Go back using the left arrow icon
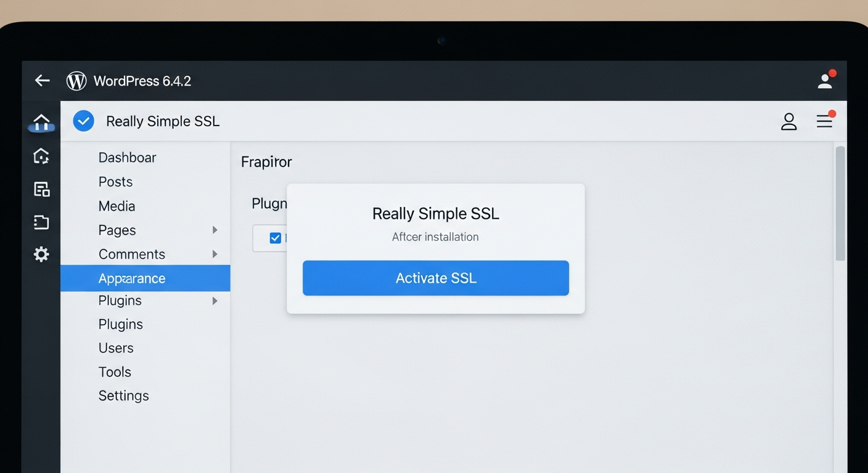The image size is (868, 473). (42, 81)
